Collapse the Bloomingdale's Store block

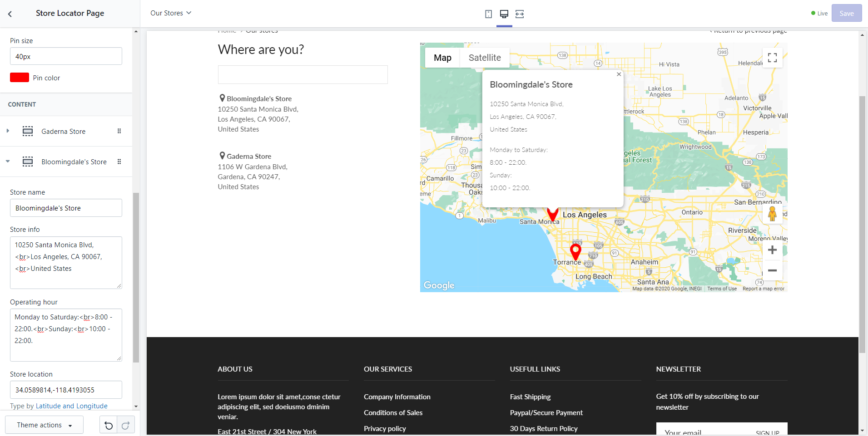(8, 162)
